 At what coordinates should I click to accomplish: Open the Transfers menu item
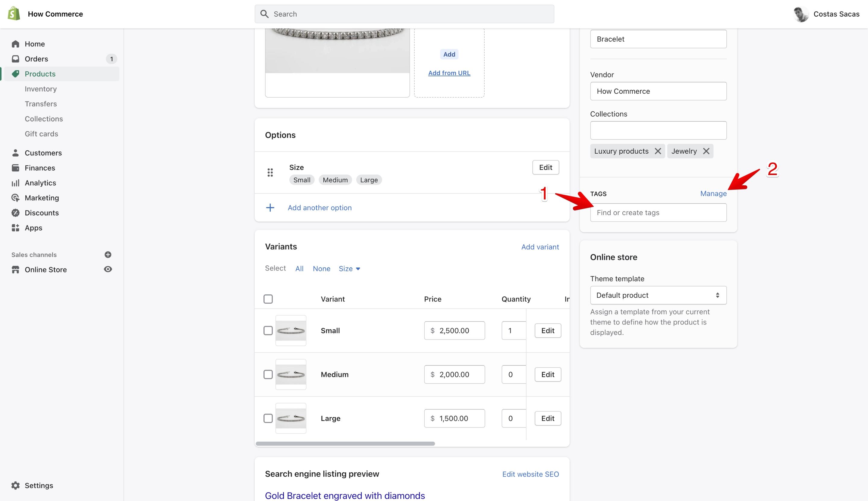[41, 104]
